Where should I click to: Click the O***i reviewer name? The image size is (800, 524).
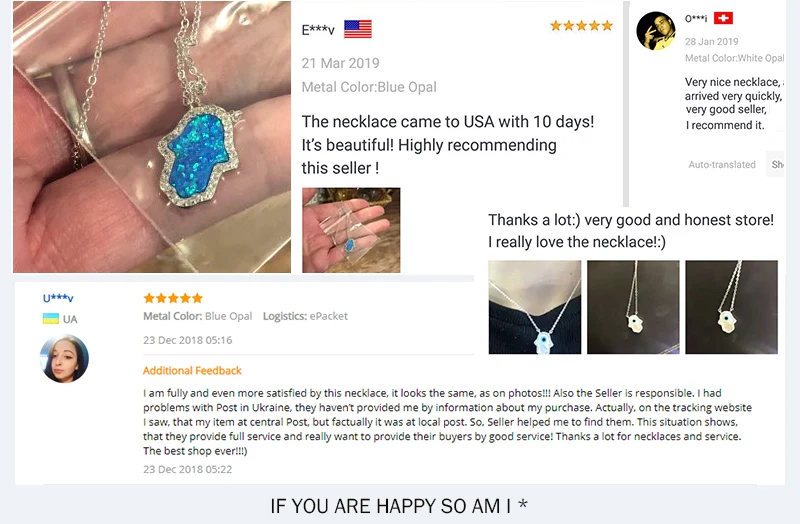pos(696,19)
